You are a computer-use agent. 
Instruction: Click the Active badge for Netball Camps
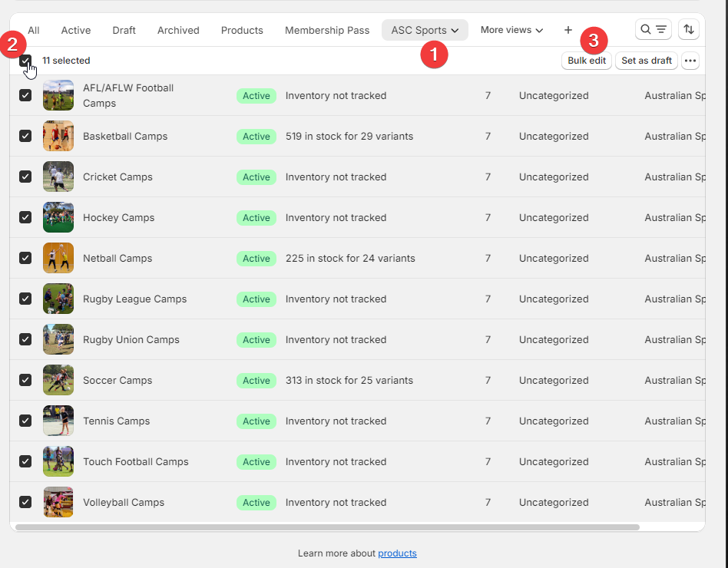pyautogui.click(x=256, y=258)
